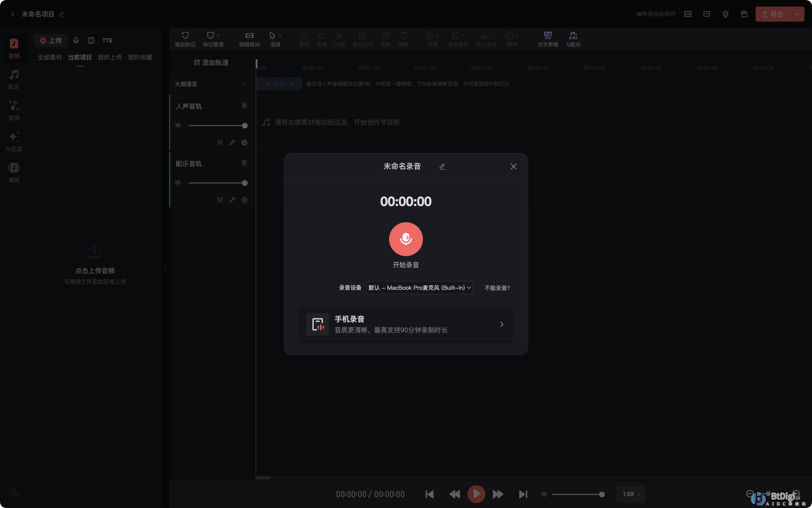Click the microphone record icon beside 上传
The height and width of the screenshot is (508, 812).
click(76, 40)
